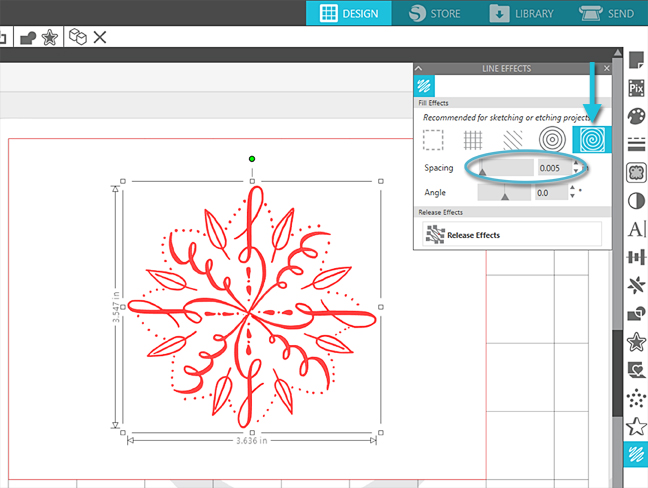Screen dimensions: 648x488
Task: Open the Rhinestone dots panel icon
Action: pyautogui.click(x=636, y=398)
